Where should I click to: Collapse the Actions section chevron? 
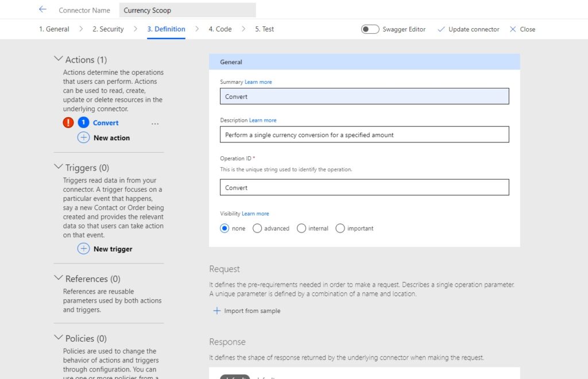coord(58,59)
